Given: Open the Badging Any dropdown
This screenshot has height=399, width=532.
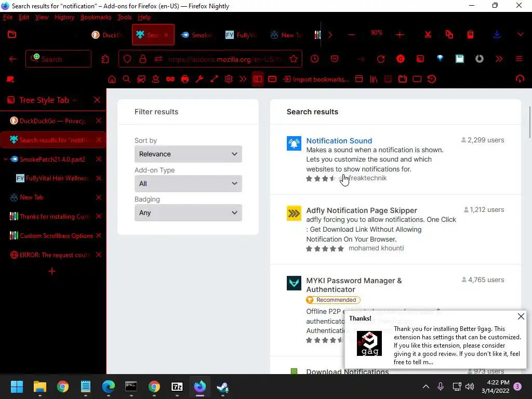Looking at the screenshot, I should point(188,212).
